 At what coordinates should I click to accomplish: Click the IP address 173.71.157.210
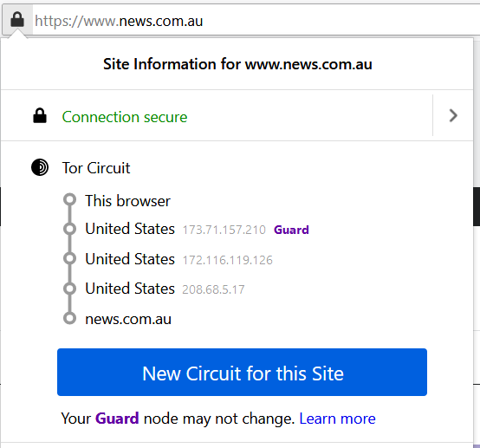[x=224, y=230]
